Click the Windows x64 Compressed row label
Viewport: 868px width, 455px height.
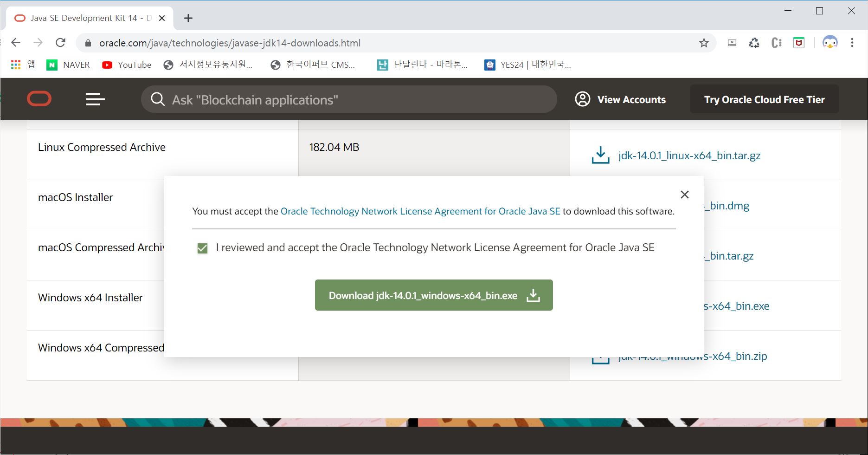pyautogui.click(x=101, y=348)
